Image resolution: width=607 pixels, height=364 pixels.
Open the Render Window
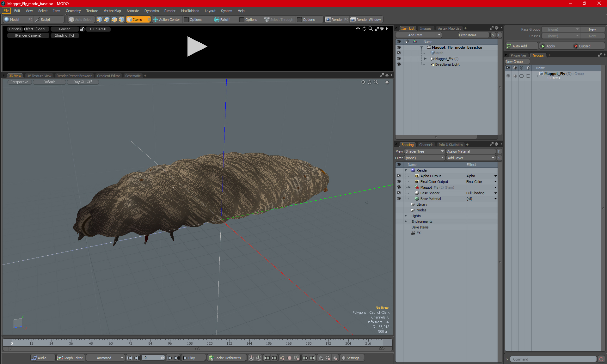pos(366,20)
